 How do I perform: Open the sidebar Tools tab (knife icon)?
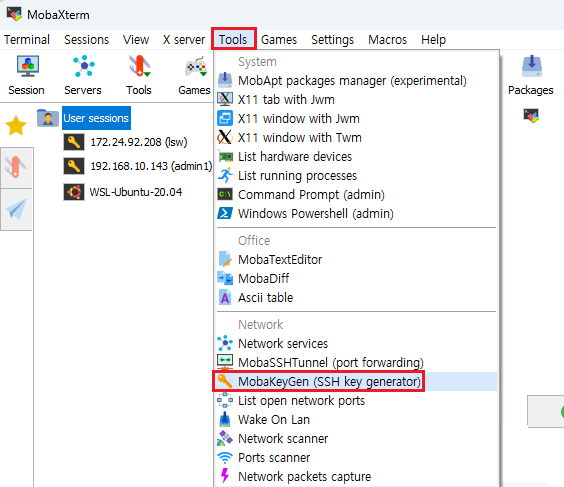click(17, 167)
